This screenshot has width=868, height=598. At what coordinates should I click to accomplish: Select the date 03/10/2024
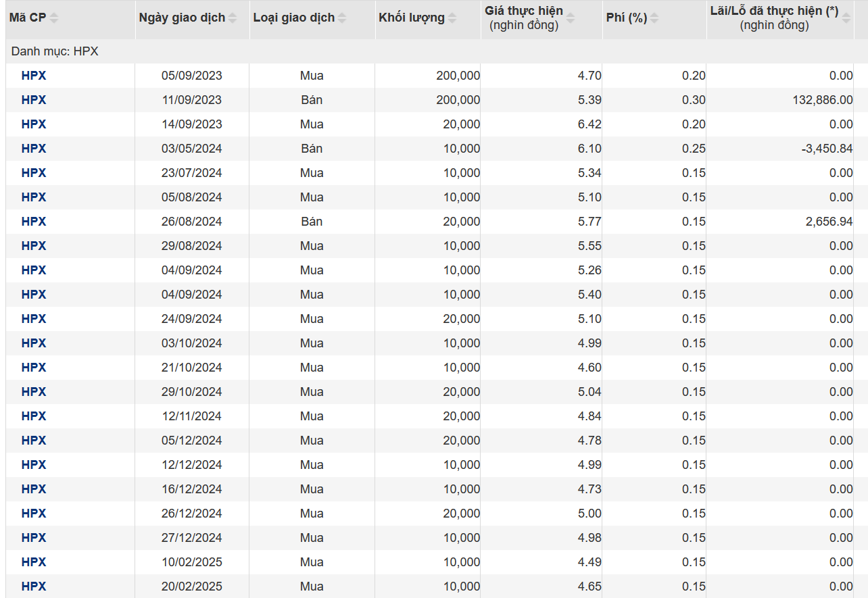point(192,343)
